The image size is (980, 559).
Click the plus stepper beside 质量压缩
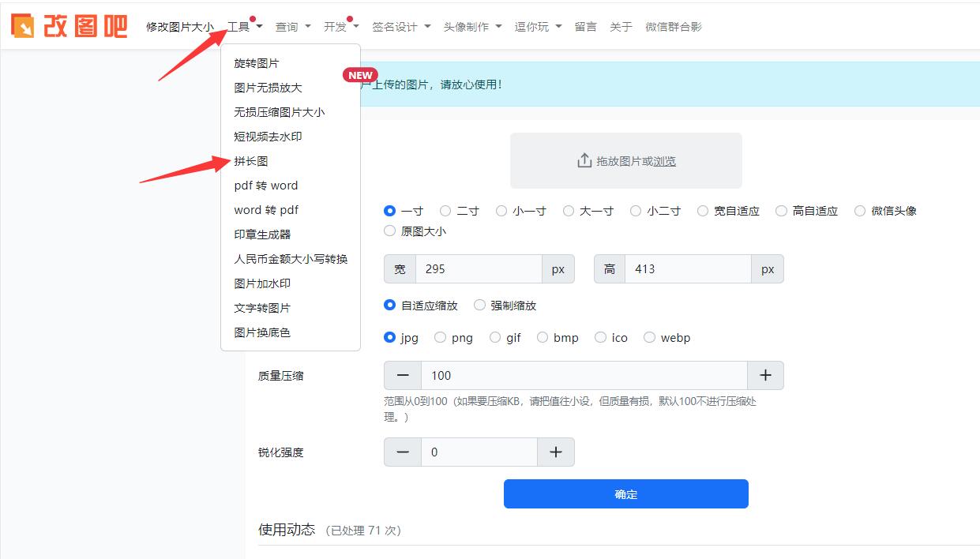(x=764, y=375)
